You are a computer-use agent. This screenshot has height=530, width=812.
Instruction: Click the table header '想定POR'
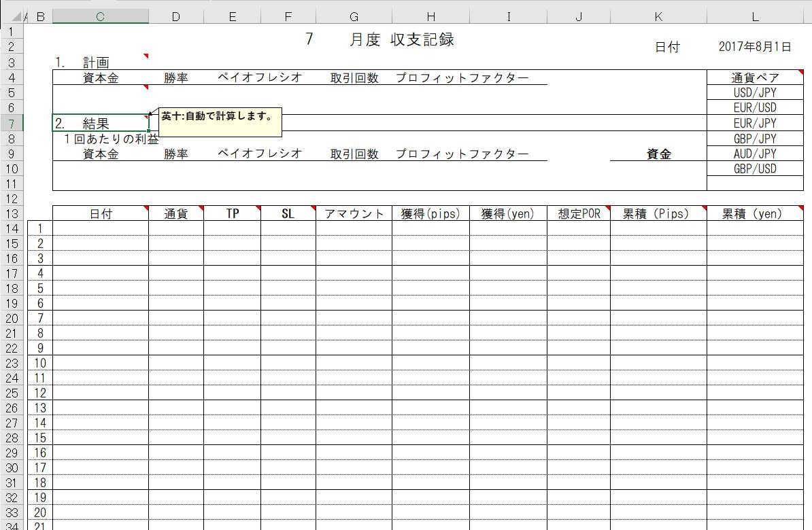tap(579, 214)
